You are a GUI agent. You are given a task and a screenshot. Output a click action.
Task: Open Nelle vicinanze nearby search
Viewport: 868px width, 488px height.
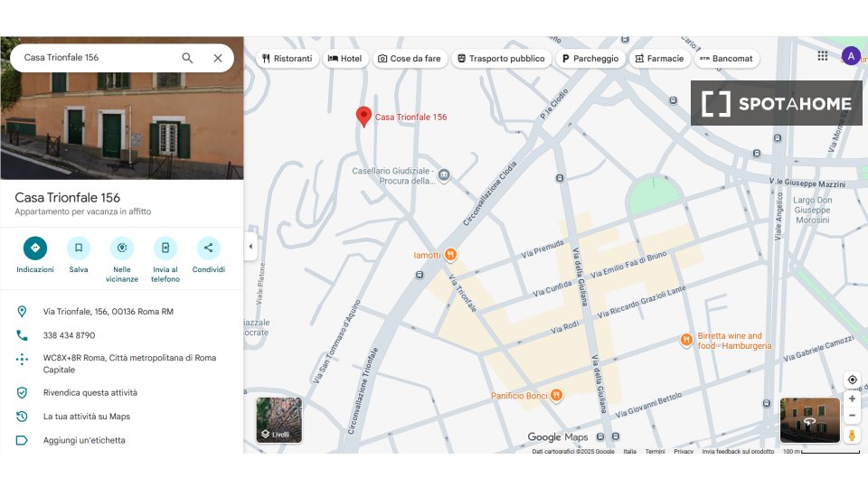click(122, 248)
